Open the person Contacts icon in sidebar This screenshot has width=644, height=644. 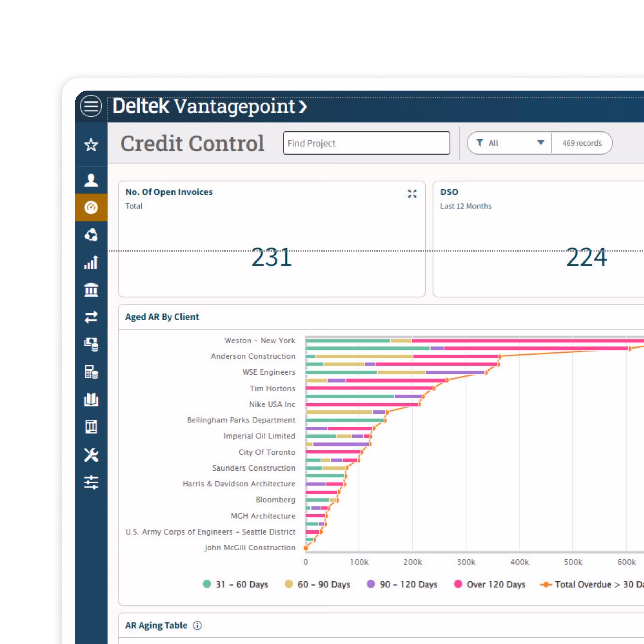91,180
